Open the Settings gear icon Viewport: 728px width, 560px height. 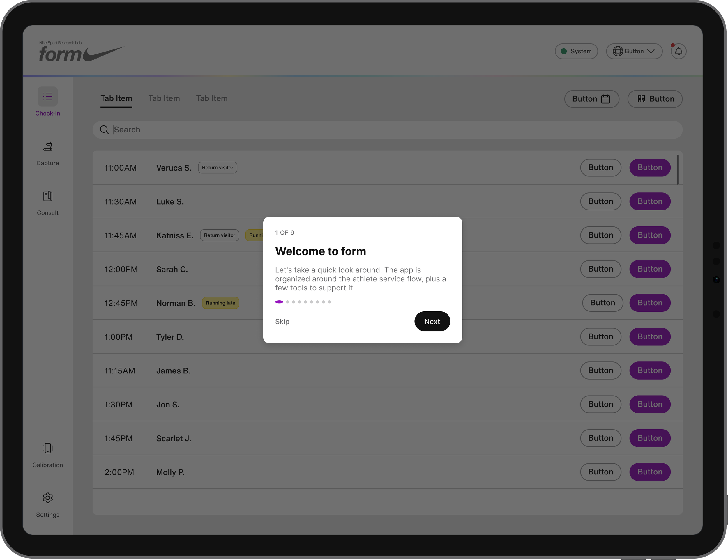coord(48,498)
